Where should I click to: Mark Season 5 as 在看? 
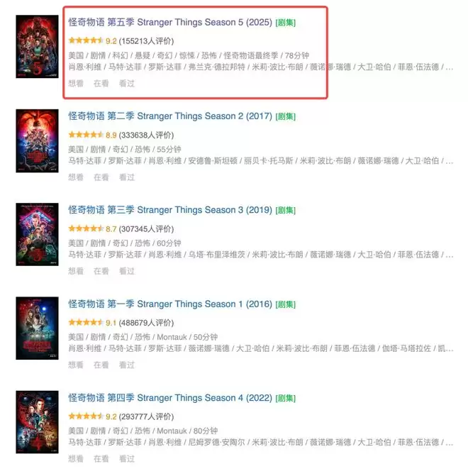[x=101, y=83]
